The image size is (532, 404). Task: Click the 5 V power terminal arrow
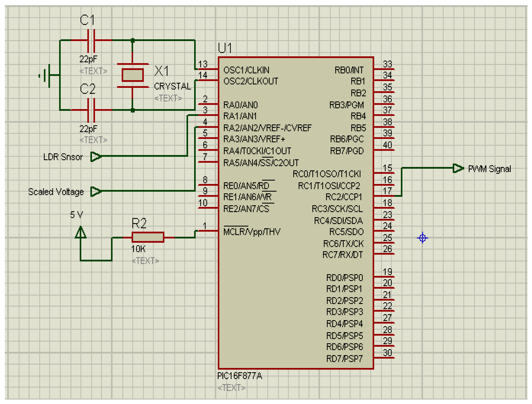coord(80,232)
